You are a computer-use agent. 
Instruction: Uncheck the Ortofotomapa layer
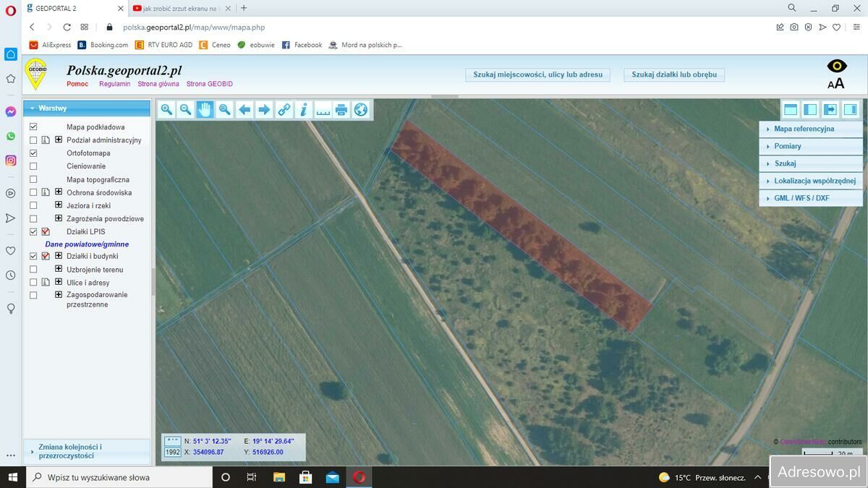[33, 153]
